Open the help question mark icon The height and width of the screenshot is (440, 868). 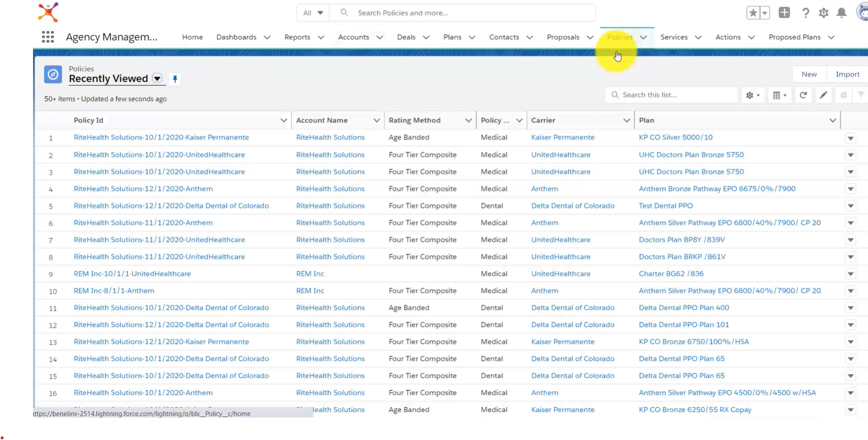(x=805, y=13)
